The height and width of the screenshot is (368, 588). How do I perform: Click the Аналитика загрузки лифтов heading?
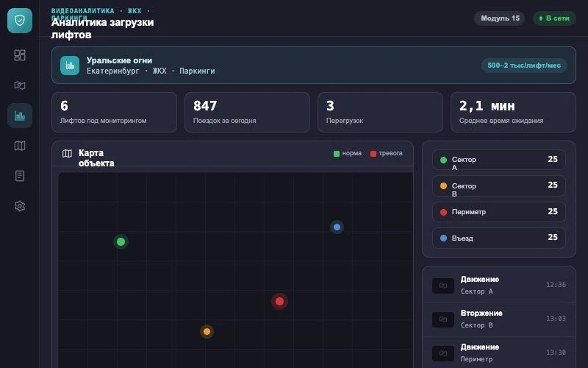coord(102,28)
